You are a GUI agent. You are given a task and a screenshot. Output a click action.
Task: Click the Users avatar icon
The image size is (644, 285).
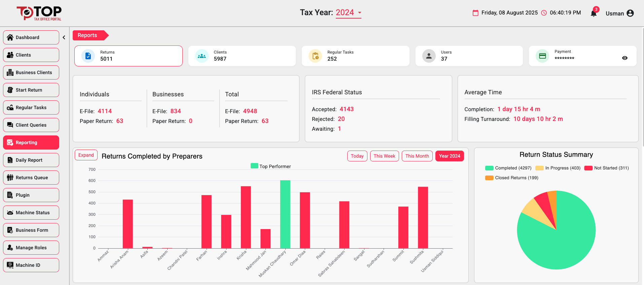pyautogui.click(x=429, y=56)
